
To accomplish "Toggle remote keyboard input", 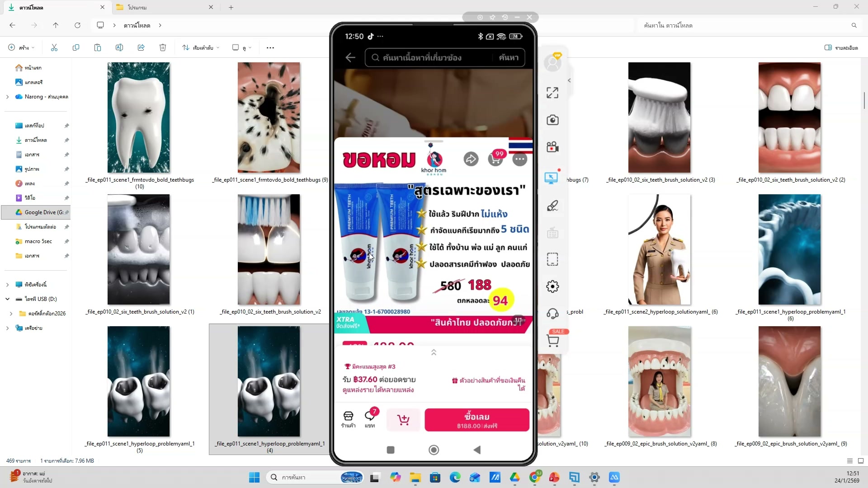I will click(x=552, y=232).
